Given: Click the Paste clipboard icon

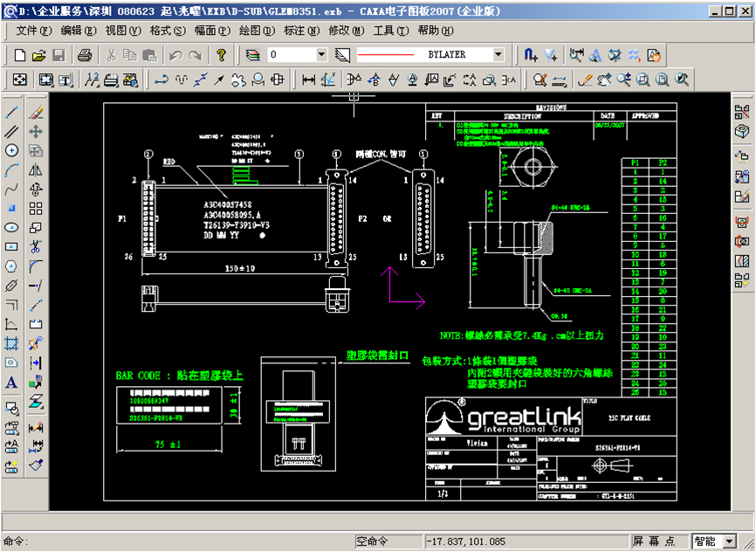Looking at the screenshot, I should [x=149, y=56].
